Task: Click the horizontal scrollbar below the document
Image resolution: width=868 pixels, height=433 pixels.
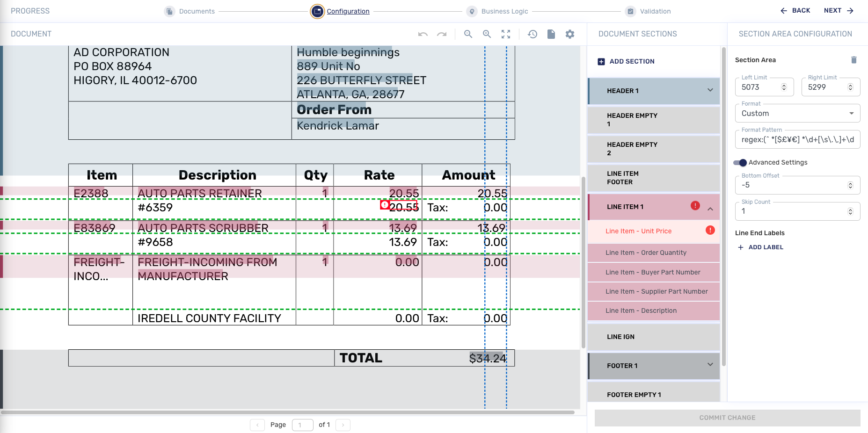Action: pyautogui.click(x=287, y=412)
